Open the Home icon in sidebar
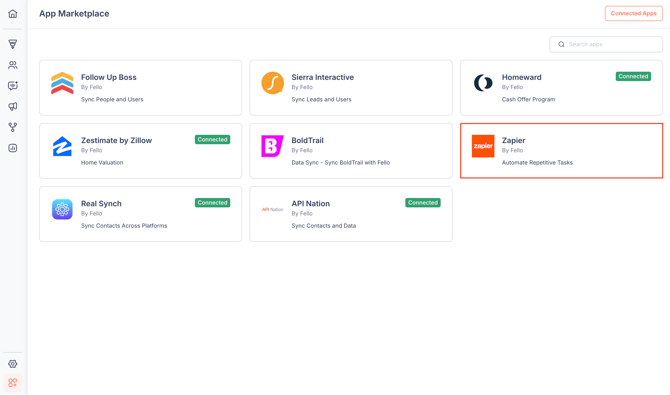Screen dimensions: 670x395 click(13, 14)
